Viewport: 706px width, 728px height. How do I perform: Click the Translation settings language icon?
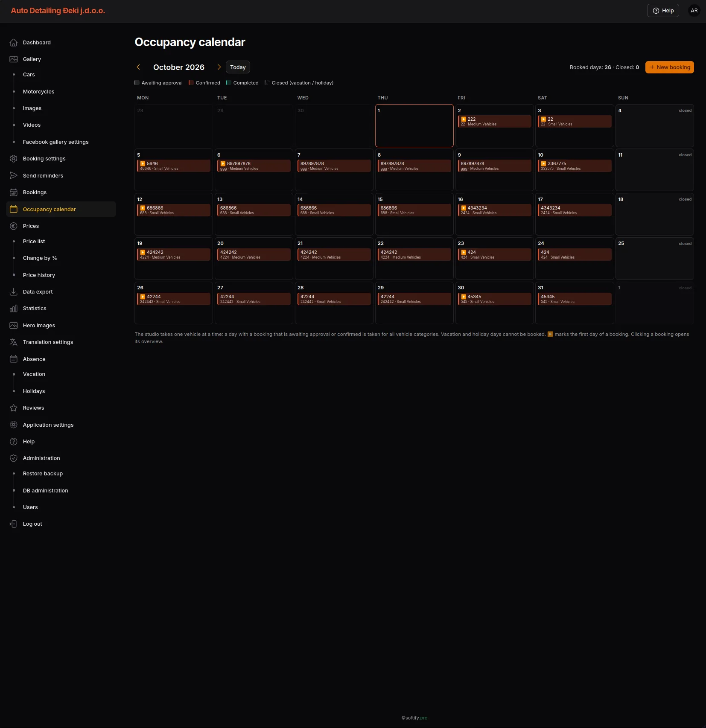point(14,342)
